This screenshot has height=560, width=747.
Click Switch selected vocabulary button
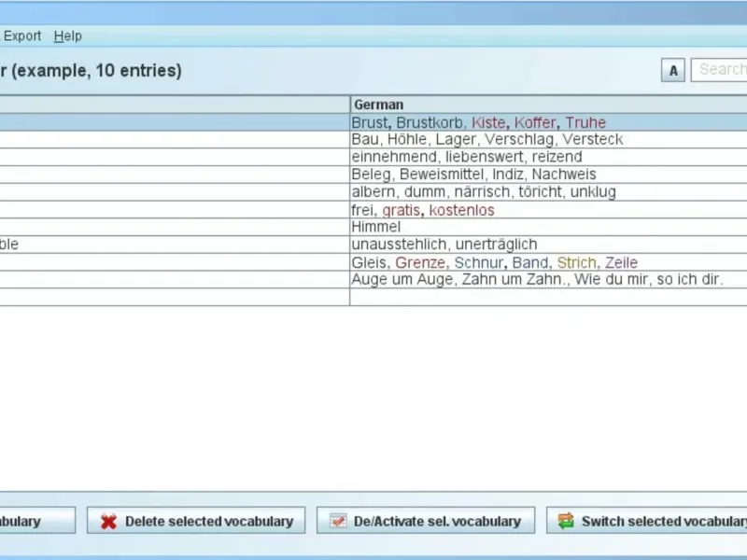(x=646, y=521)
